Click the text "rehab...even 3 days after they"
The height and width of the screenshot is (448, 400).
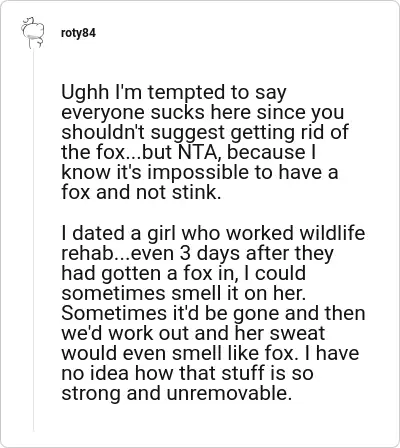point(197,253)
